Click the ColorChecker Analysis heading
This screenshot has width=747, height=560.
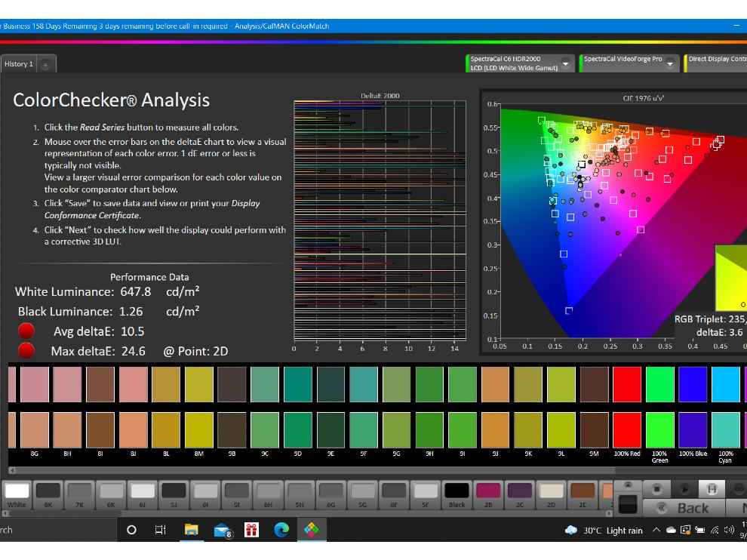tap(111, 100)
